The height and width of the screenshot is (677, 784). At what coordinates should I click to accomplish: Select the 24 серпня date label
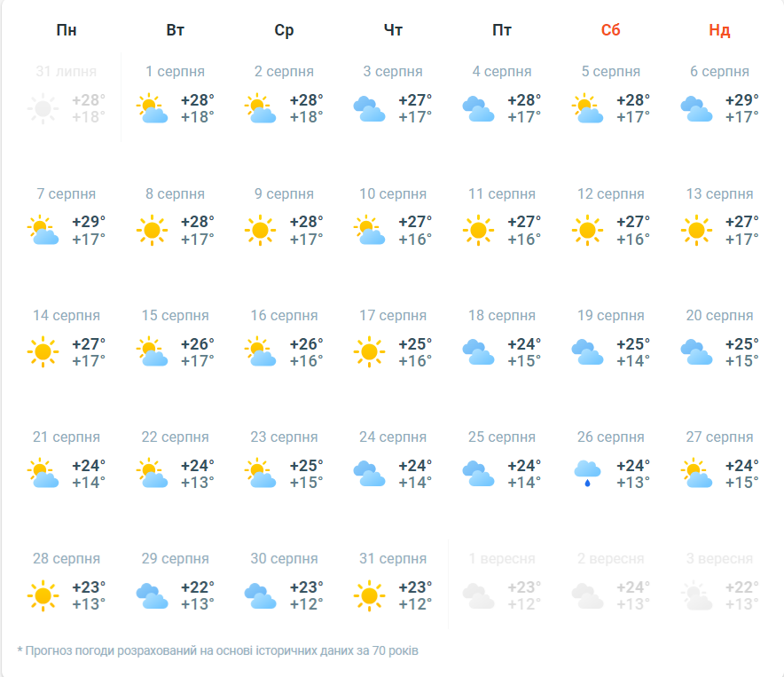click(x=393, y=437)
